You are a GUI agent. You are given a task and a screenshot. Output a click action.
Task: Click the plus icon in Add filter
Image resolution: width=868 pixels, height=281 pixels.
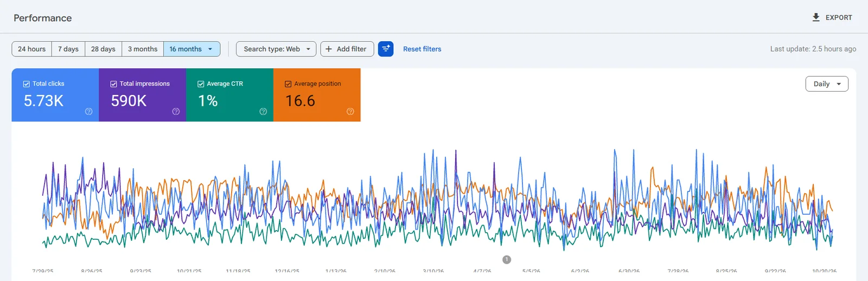coord(329,49)
